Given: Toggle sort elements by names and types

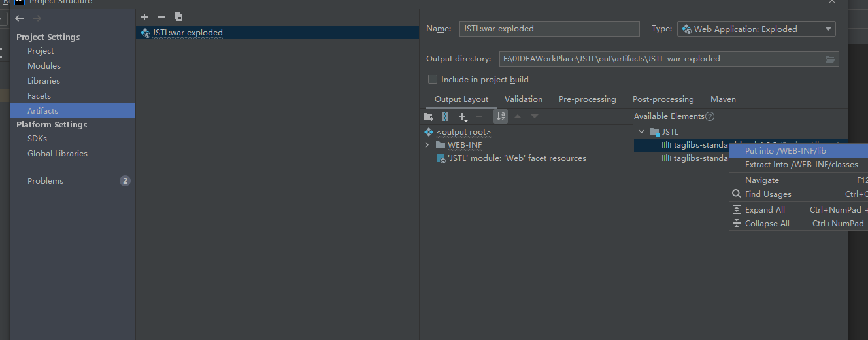Looking at the screenshot, I should coord(501,116).
